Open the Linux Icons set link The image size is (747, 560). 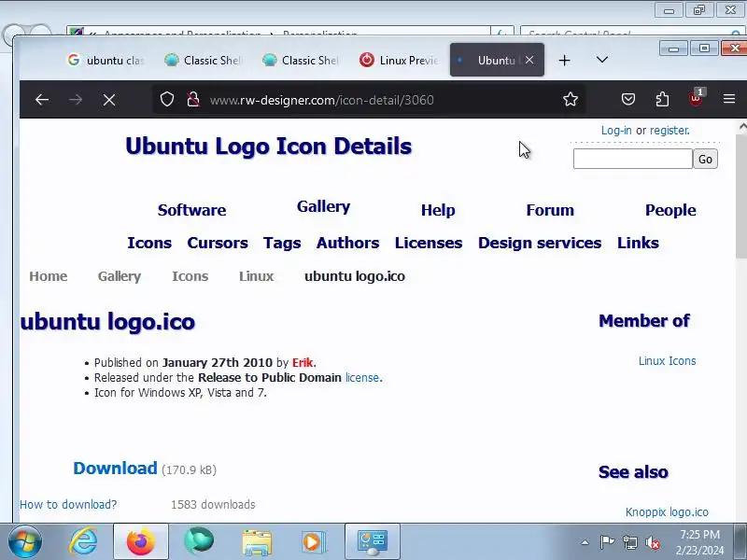click(667, 361)
